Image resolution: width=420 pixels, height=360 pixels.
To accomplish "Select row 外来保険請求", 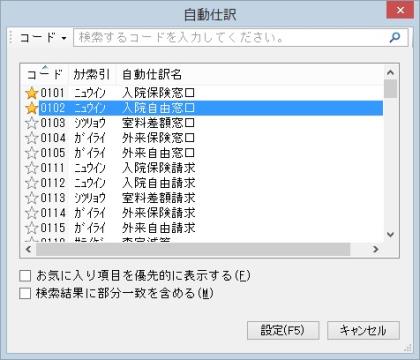I will [x=204, y=213].
